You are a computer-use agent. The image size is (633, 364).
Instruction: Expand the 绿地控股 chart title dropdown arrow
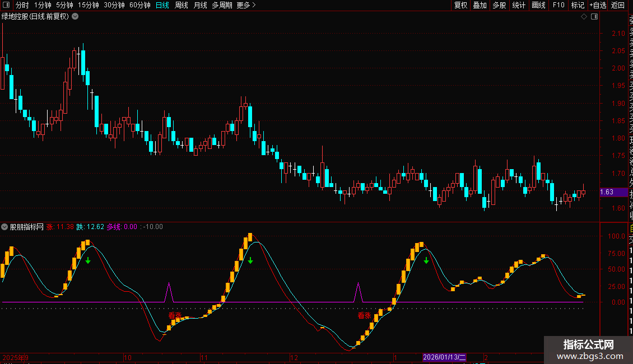[75, 17]
